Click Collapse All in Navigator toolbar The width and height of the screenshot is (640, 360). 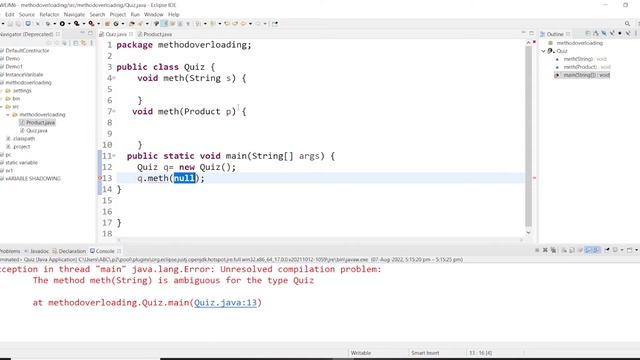(76, 42)
